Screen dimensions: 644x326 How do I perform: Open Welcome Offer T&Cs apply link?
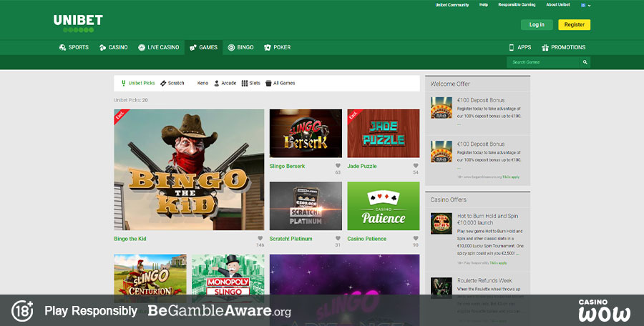[511, 177]
